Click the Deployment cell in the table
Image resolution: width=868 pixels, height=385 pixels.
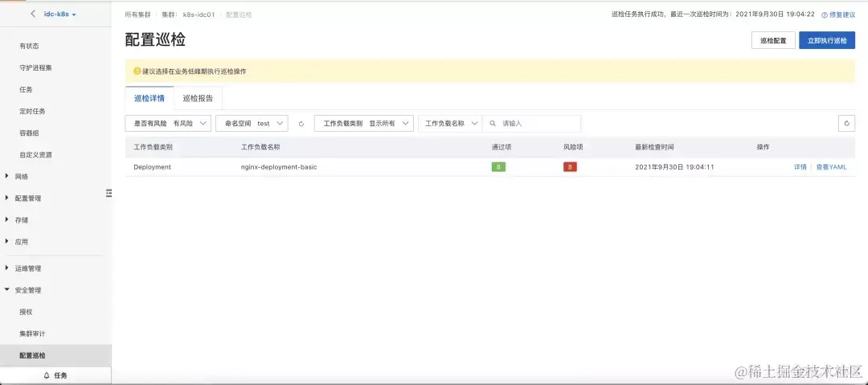pos(152,166)
